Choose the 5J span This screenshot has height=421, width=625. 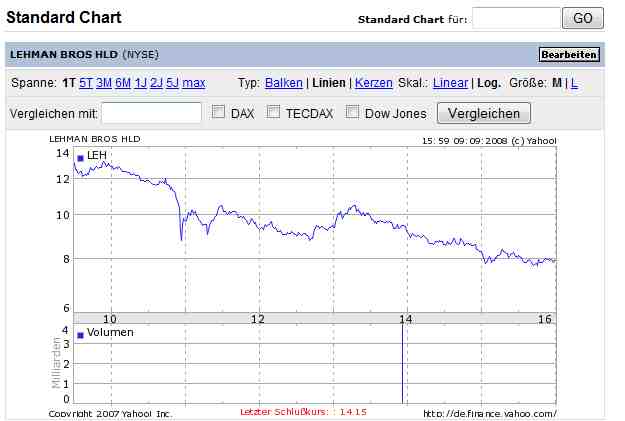coord(172,83)
